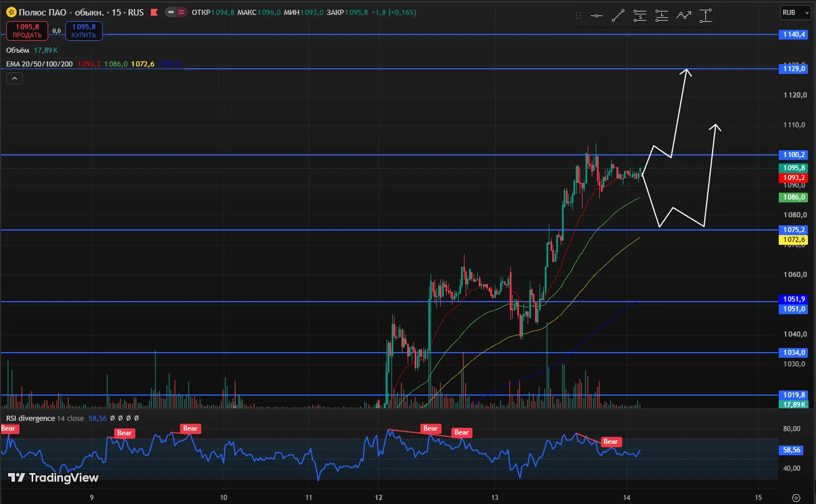
Task: Click the red 1093,2 EMA price label
Action: tap(794, 178)
